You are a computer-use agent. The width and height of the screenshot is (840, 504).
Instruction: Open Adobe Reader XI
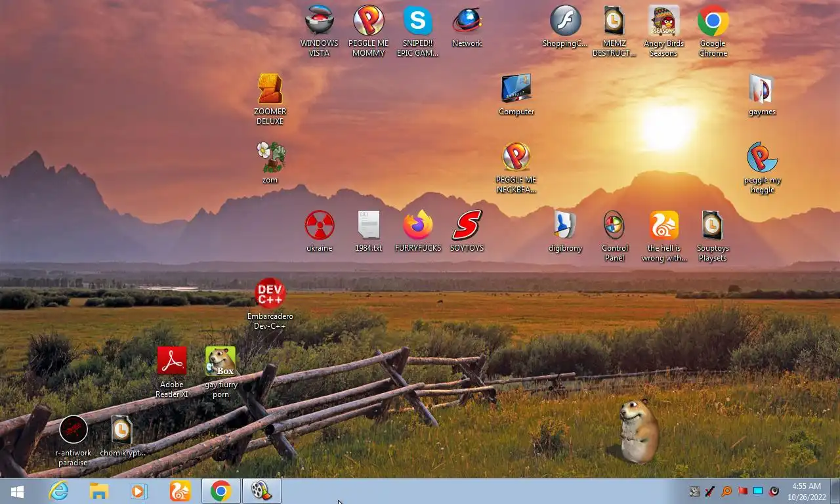point(171,372)
